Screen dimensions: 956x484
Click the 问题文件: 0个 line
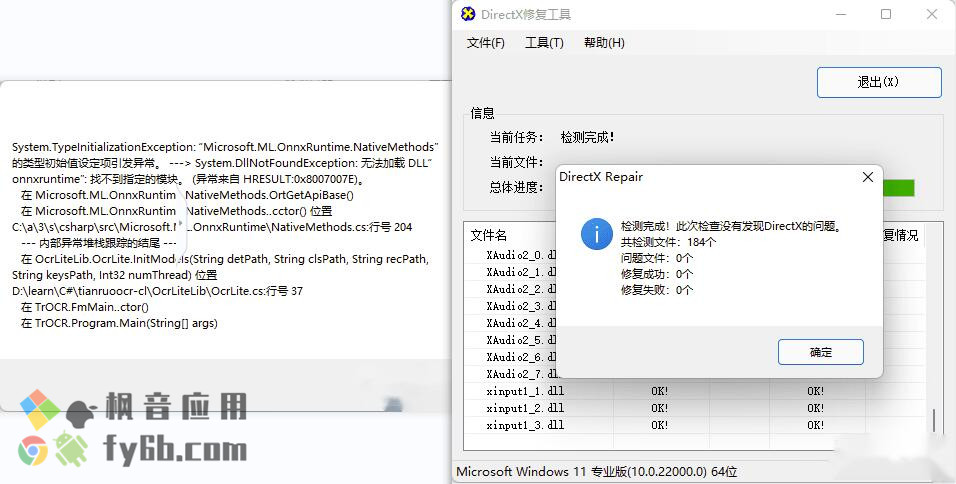point(657,258)
